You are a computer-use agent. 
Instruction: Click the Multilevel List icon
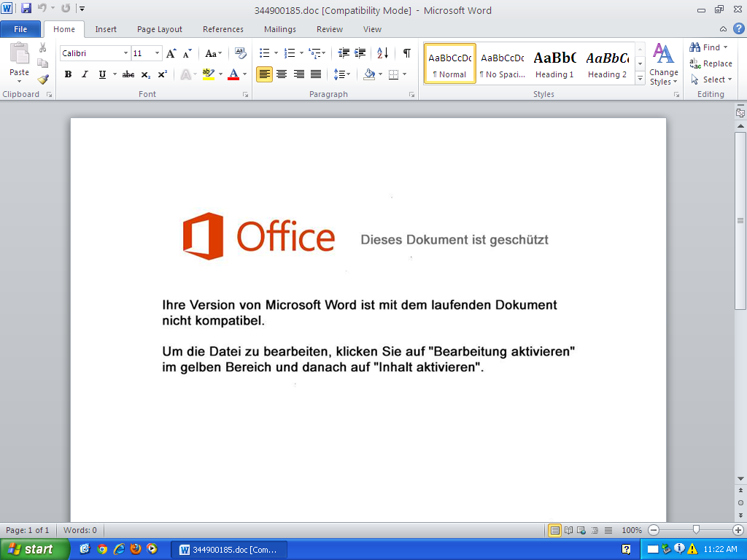tap(314, 52)
